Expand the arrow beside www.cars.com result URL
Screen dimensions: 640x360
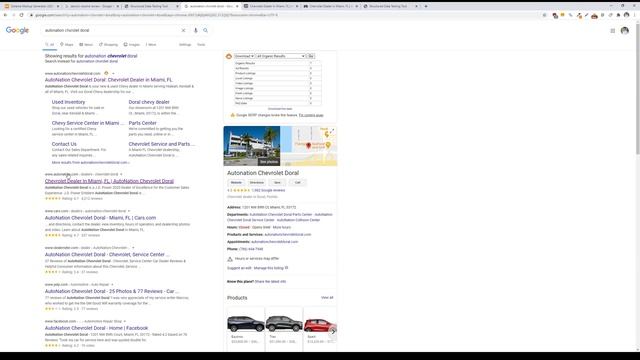click(x=129, y=211)
